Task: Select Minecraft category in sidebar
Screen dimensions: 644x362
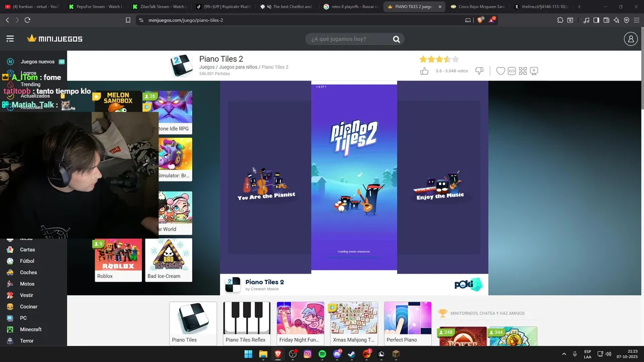Action: coord(31,330)
